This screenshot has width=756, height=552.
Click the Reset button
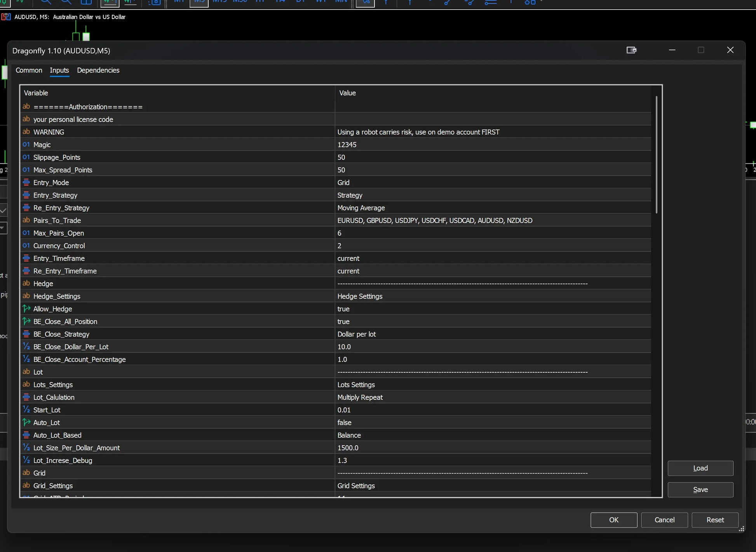(715, 520)
